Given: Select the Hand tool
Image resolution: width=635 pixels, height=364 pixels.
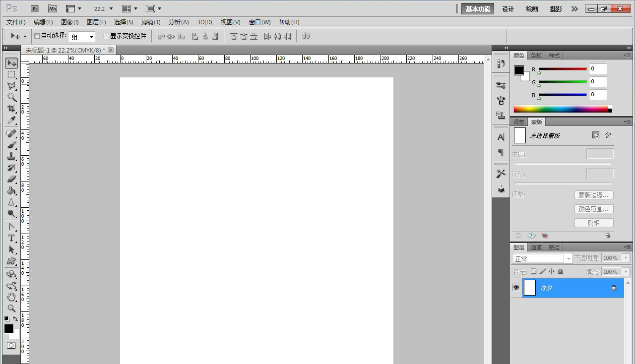Looking at the screenshot, I should click(x=11, y=297).
